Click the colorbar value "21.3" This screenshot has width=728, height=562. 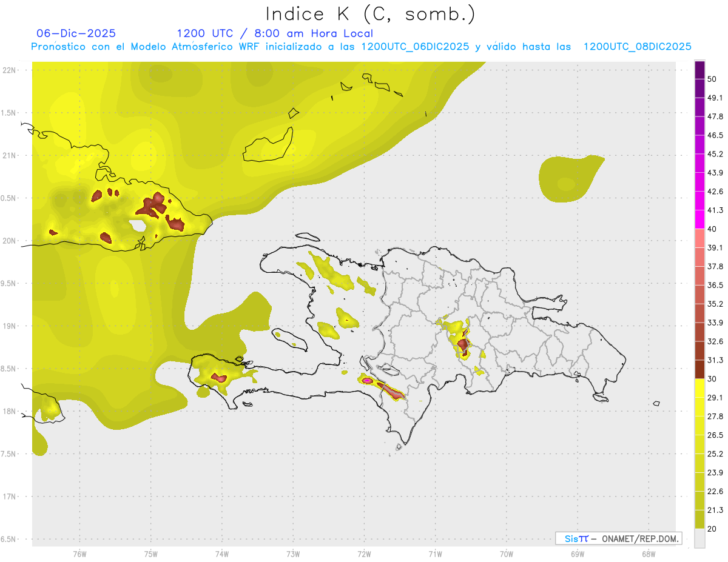(x=715, y=510)
